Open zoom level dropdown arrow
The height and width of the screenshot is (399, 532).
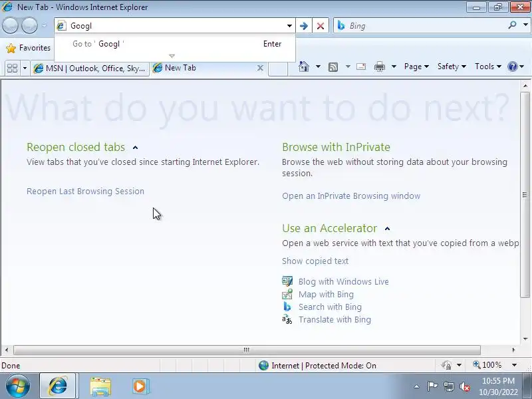[x=514, y=365]
